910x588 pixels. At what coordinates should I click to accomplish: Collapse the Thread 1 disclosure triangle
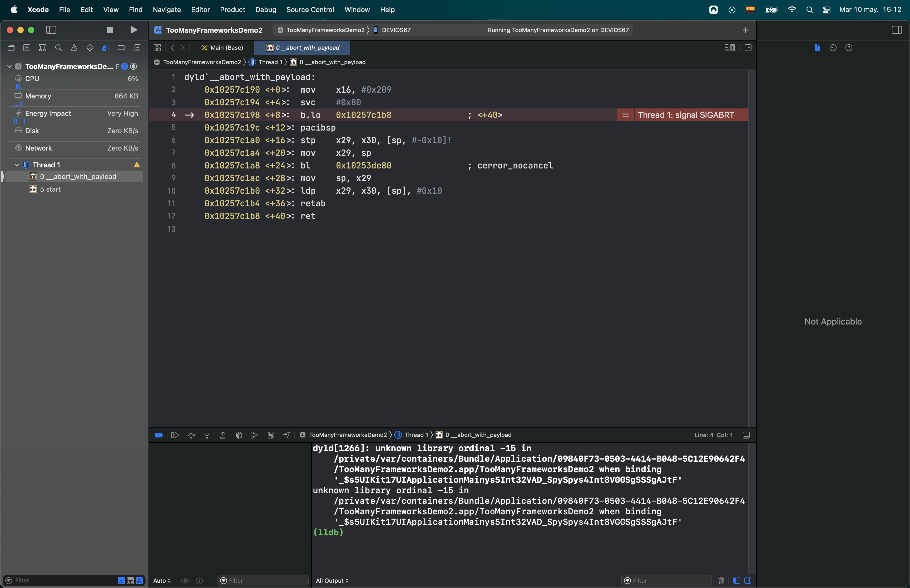(x=17, y=165)
